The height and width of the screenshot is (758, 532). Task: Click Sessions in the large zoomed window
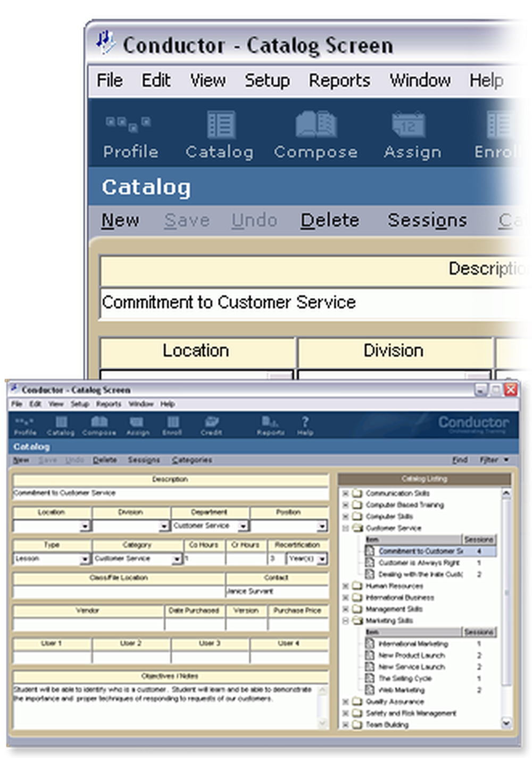pyautogui.click(x=427, y=220)
